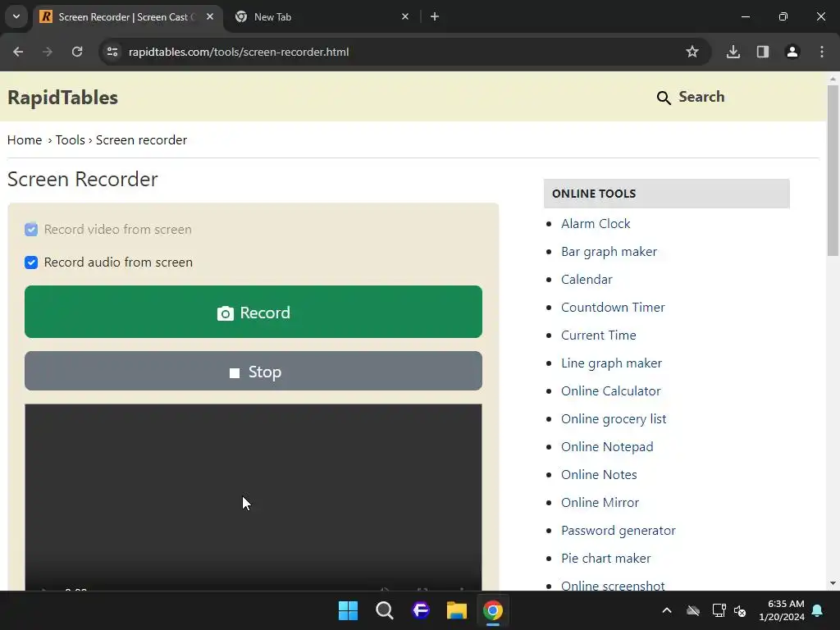840x630 pixels.
Task: Start recording with green Record button
Action: [253, 312]
